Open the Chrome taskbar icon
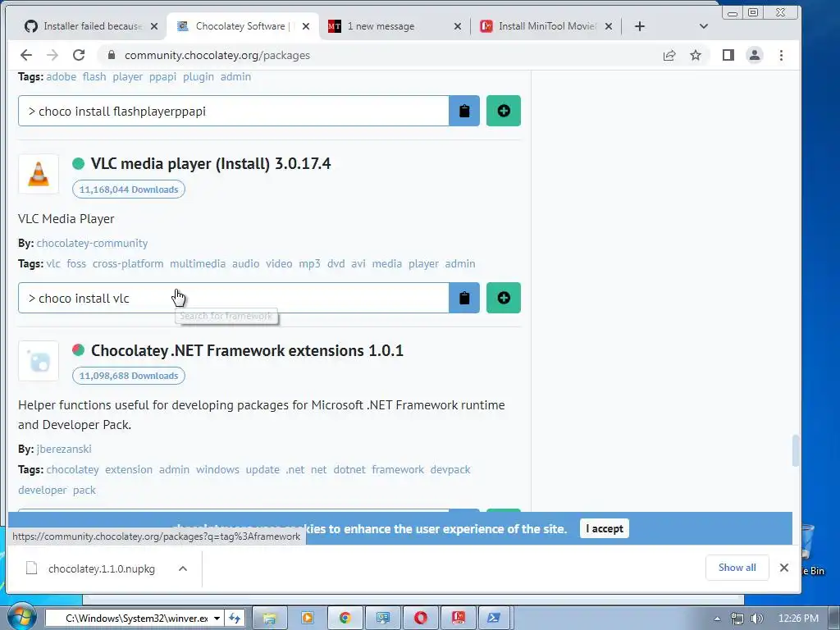 (345, 619)
